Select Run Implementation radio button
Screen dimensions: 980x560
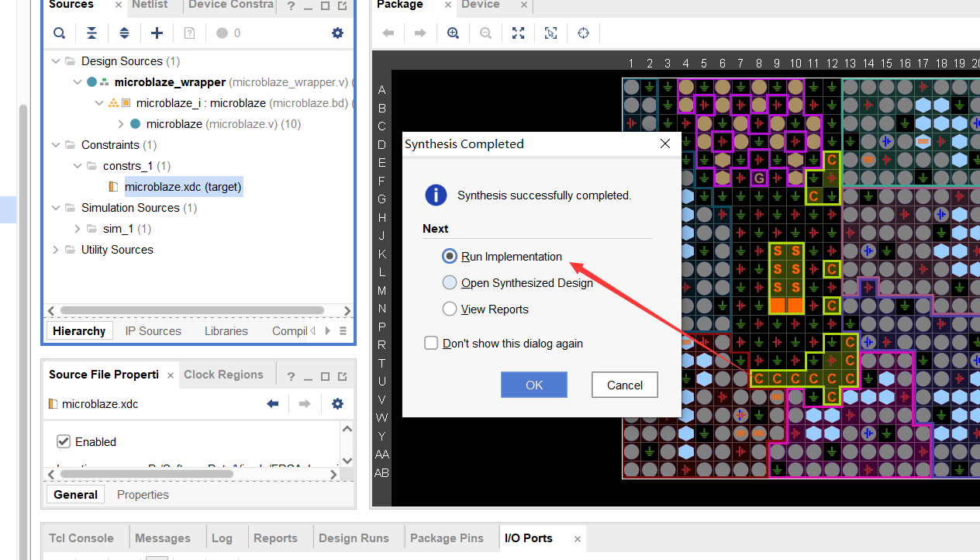[x=450, y=257]
